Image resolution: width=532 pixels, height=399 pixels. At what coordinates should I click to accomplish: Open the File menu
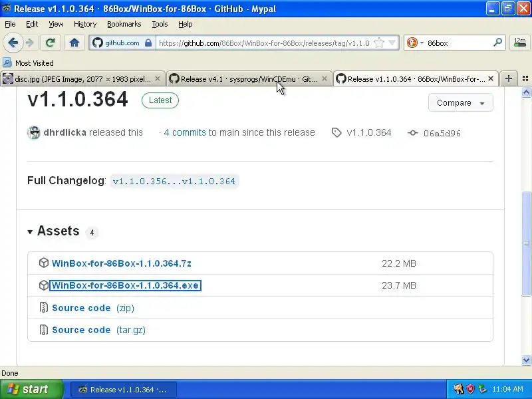click(10, 24)
